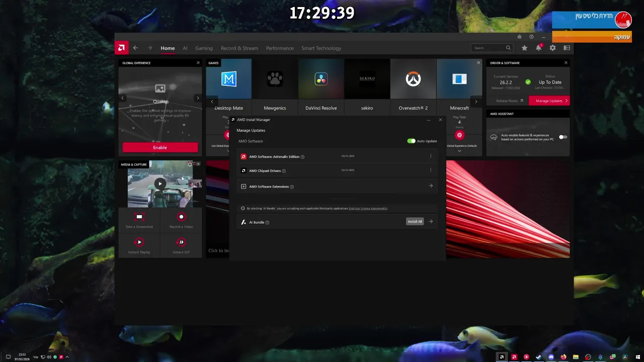The height and width of the screenshot is (362, 644).
Task: Select the Minecraft game label
Action: [459, 108]
